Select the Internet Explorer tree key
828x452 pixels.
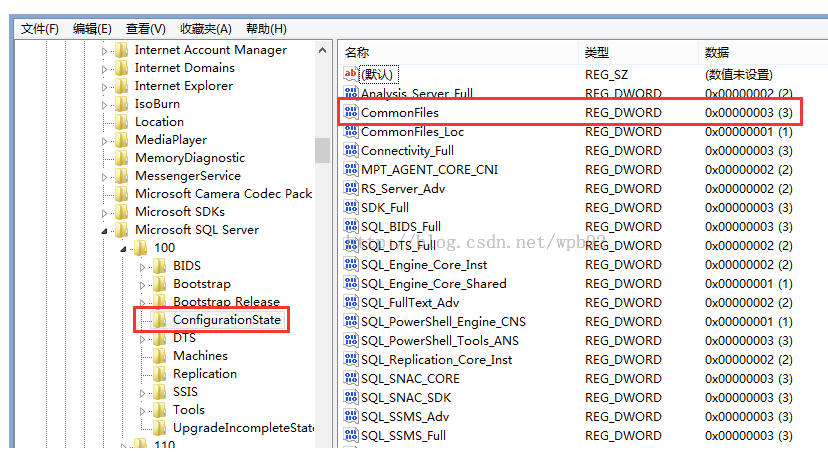(x=184, y=86)
